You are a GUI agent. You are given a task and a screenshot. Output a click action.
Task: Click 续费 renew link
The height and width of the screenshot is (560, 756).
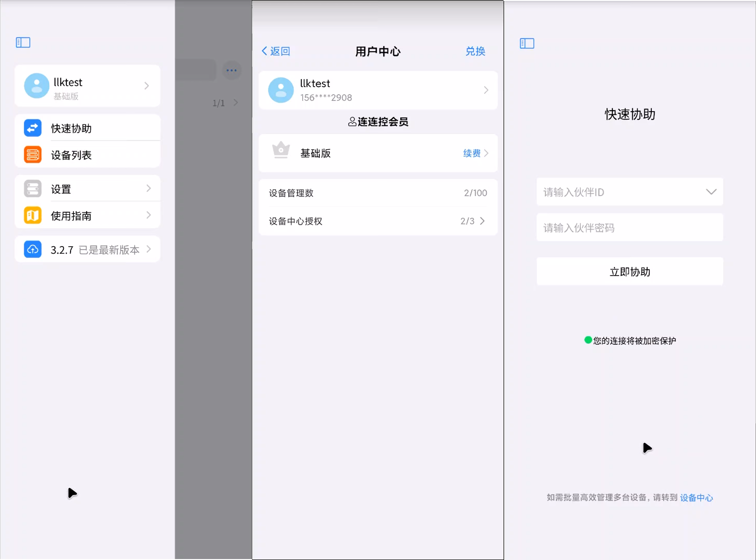point(472,153)
